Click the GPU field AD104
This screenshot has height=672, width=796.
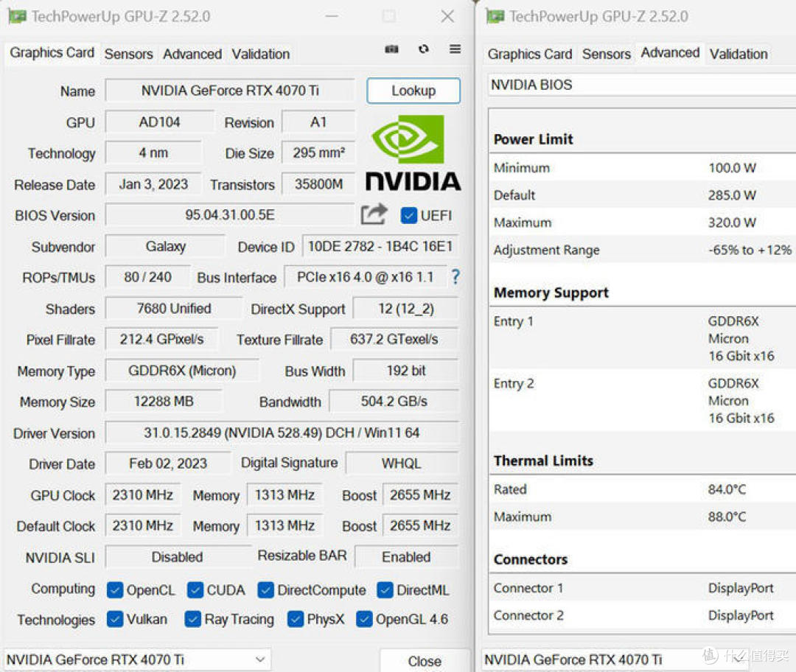(159, 122)
